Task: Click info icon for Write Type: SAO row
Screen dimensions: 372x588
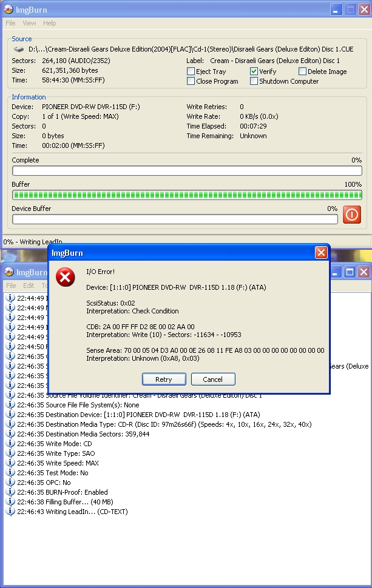Action: click(10, 453)
